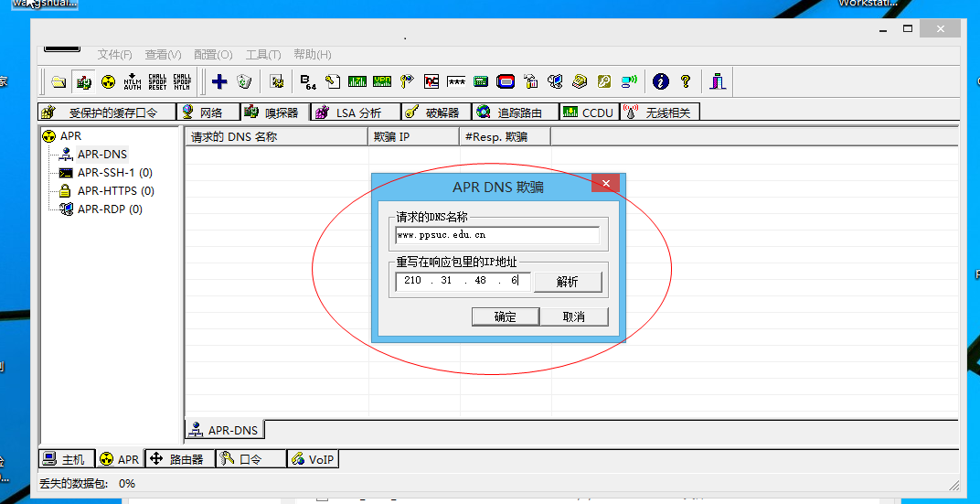The width and height of the screenshot is (980, 504).
Task: Switch to the 受保护的缓存口令 tab
Action: (107, 113)
